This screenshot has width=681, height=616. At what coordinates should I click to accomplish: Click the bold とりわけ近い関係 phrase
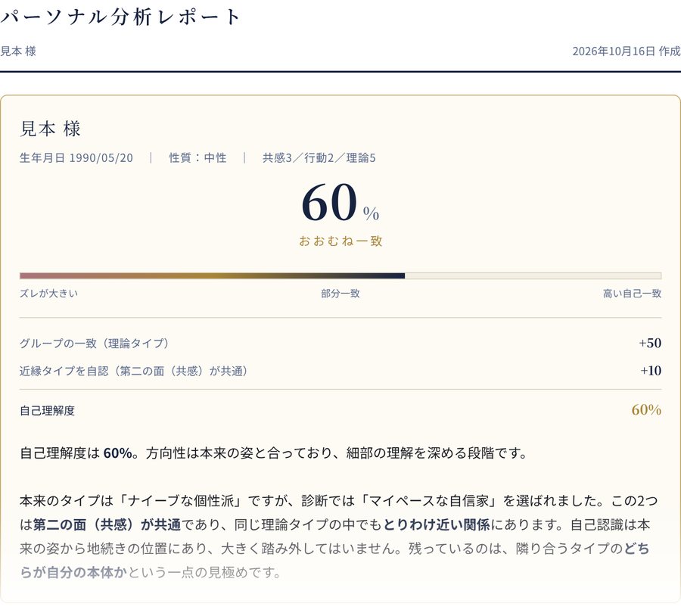(437, 524)
